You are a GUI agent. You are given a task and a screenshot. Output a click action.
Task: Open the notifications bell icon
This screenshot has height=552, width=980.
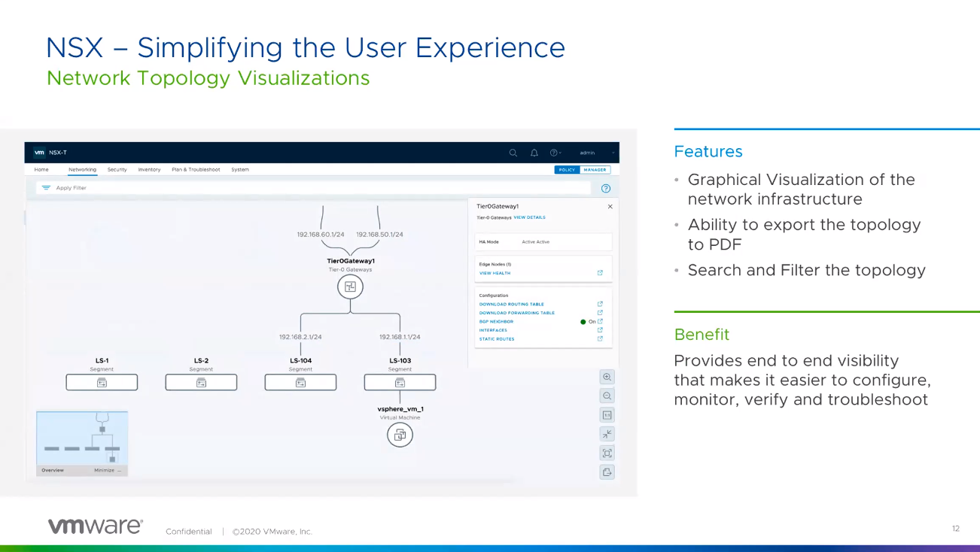coord(534,153)
